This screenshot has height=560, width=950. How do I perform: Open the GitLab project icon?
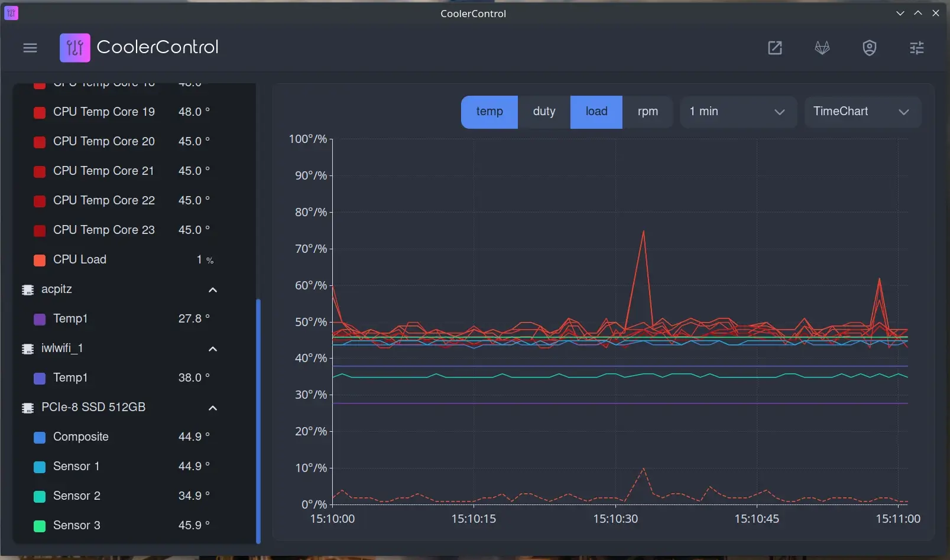[x=822, y=48]
